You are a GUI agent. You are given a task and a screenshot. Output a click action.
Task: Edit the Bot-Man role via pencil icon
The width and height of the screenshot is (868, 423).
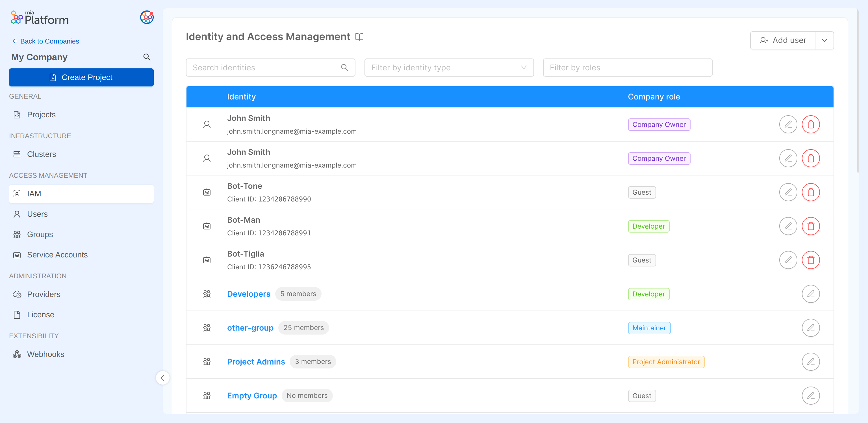(x=788, y=226)
